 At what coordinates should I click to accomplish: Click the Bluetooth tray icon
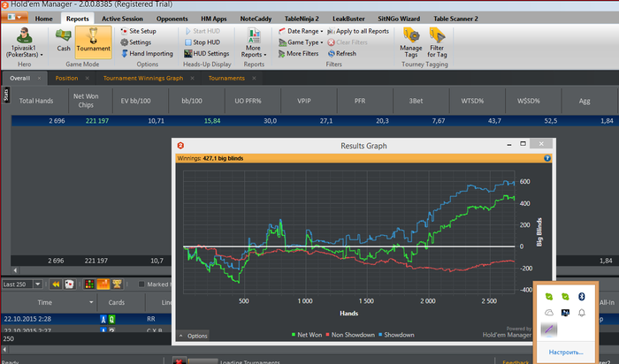click(582, 295)
